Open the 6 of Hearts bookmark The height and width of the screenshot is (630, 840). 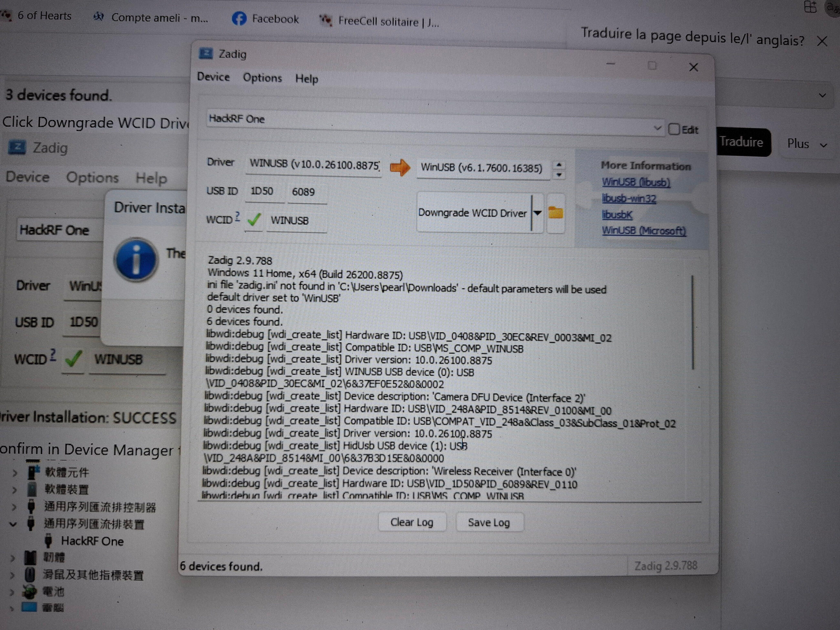(x=37, y=16)
